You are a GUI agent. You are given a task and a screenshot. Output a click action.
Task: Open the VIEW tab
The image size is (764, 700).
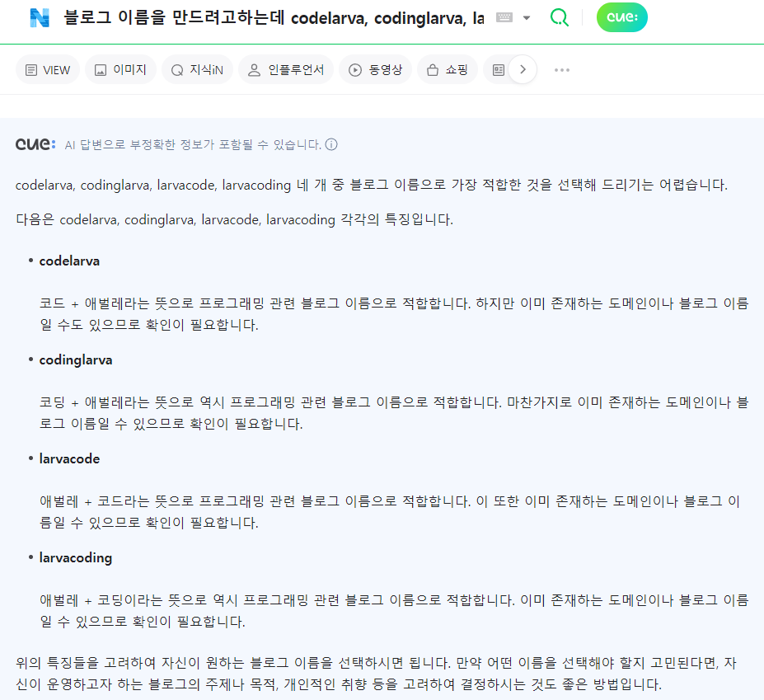tap(48, 70)
